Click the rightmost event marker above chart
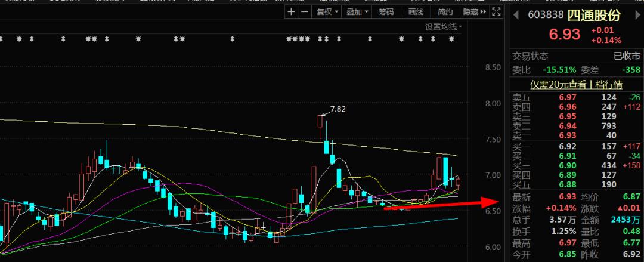Image resolution: width=644 pixels, height=262 pixels. point(451,39)
